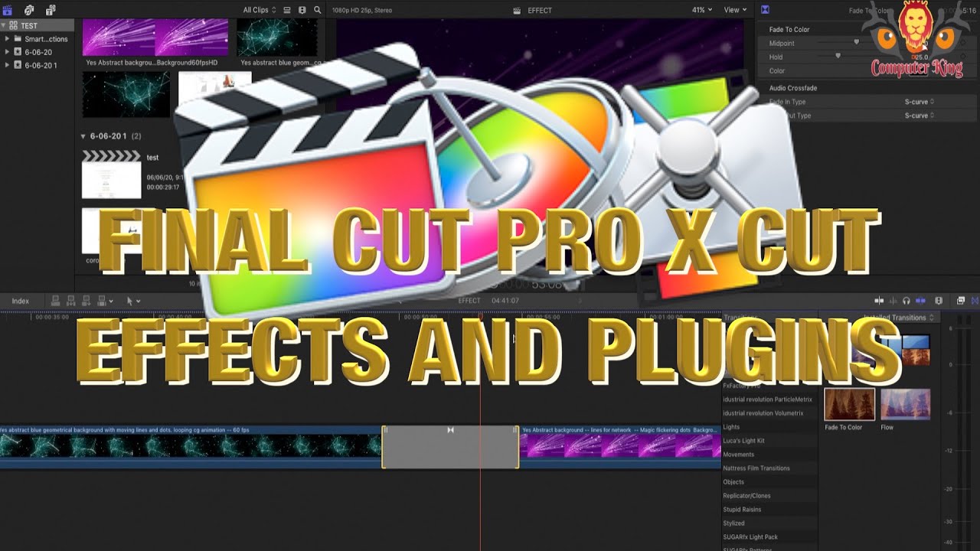Select the Replicator/Clones category
The image size is (980, 551).
coord(747,496)
